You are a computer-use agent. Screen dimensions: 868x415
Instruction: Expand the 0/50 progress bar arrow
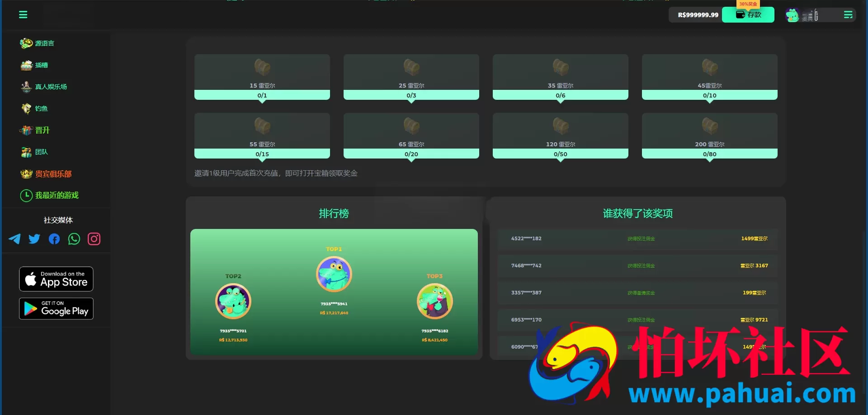(x=561, y=160)
